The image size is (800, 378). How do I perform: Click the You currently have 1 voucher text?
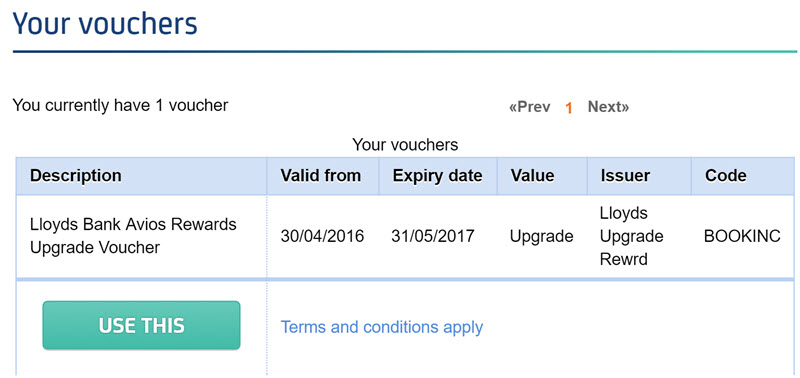[120, 106]
